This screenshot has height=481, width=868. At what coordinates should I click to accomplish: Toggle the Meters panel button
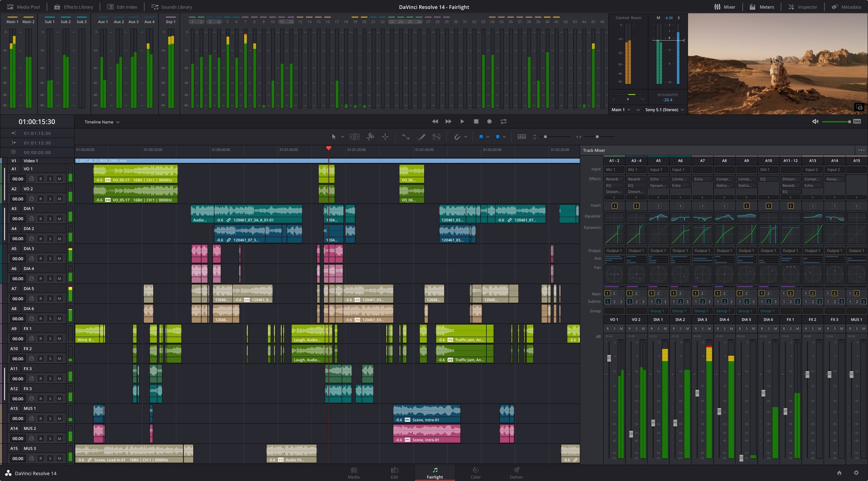[x=761, y=7]
